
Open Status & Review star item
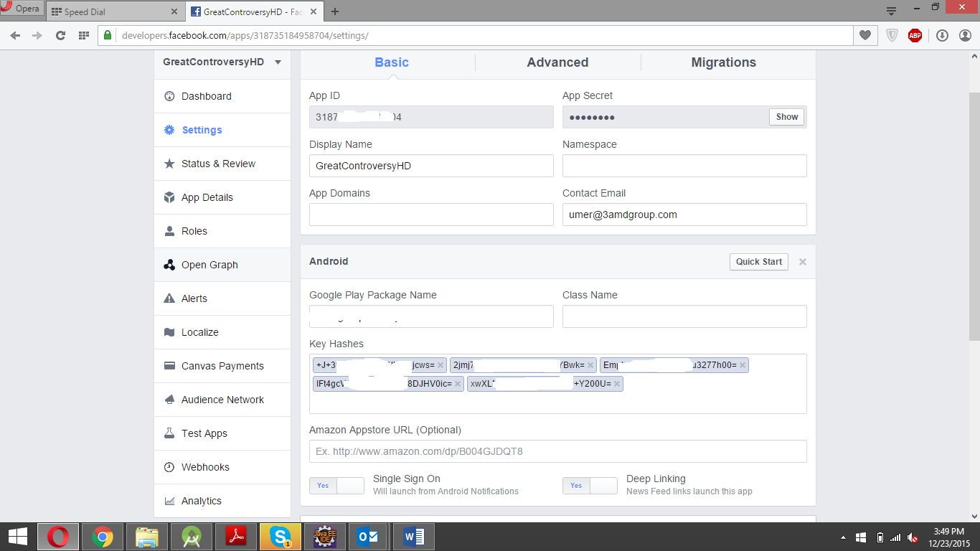tap(222, 164)
